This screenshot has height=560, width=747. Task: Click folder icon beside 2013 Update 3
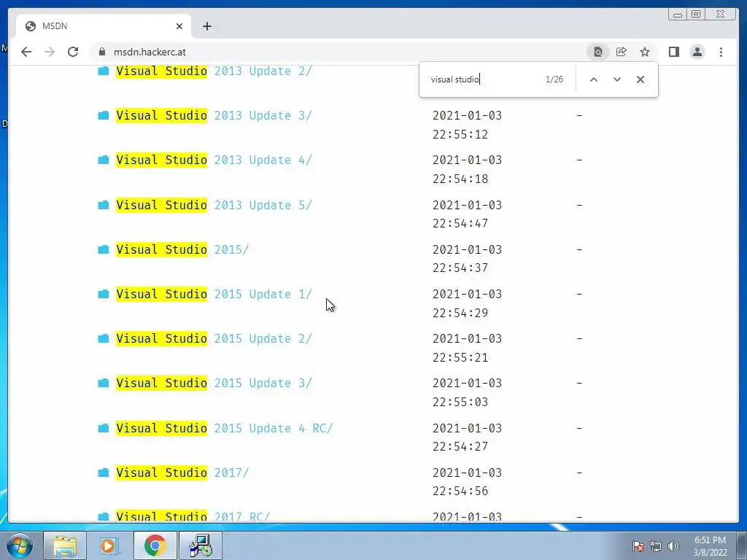tap(104, 116)
